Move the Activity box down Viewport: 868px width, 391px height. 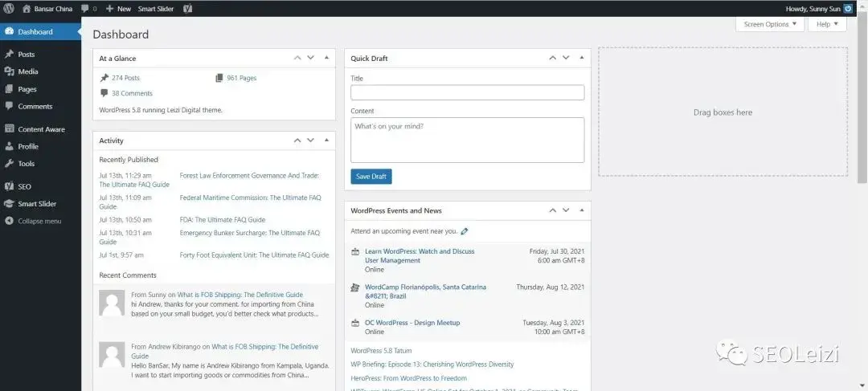310,141
